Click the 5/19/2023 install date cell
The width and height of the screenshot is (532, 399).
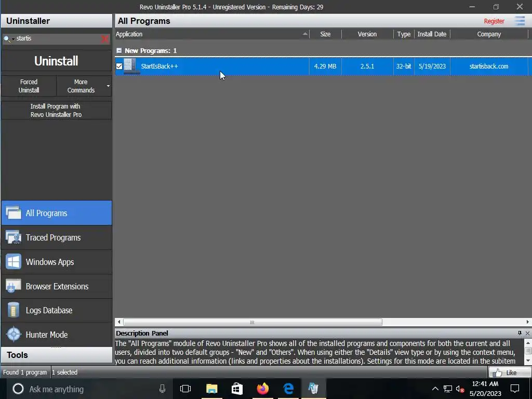pos(432,66)
